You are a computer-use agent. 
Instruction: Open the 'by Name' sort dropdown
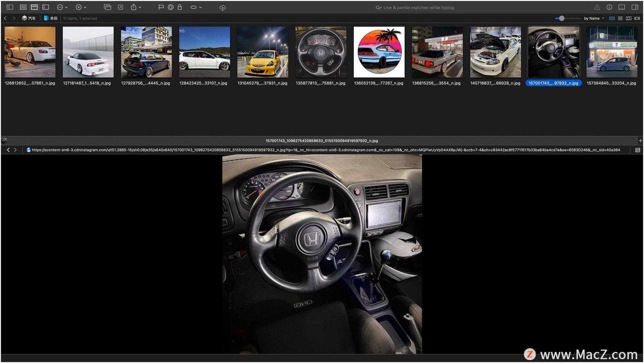[x=594, y=18]
